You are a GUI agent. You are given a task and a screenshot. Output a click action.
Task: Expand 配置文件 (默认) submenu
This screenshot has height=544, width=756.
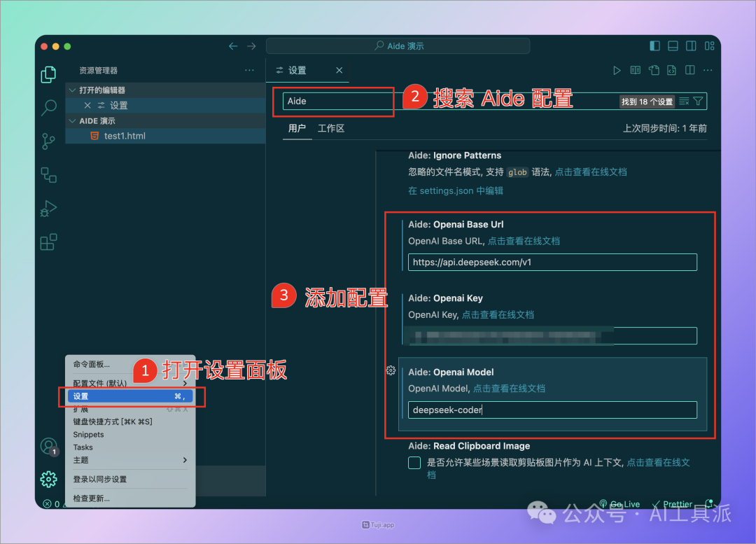tap(130, 383)
